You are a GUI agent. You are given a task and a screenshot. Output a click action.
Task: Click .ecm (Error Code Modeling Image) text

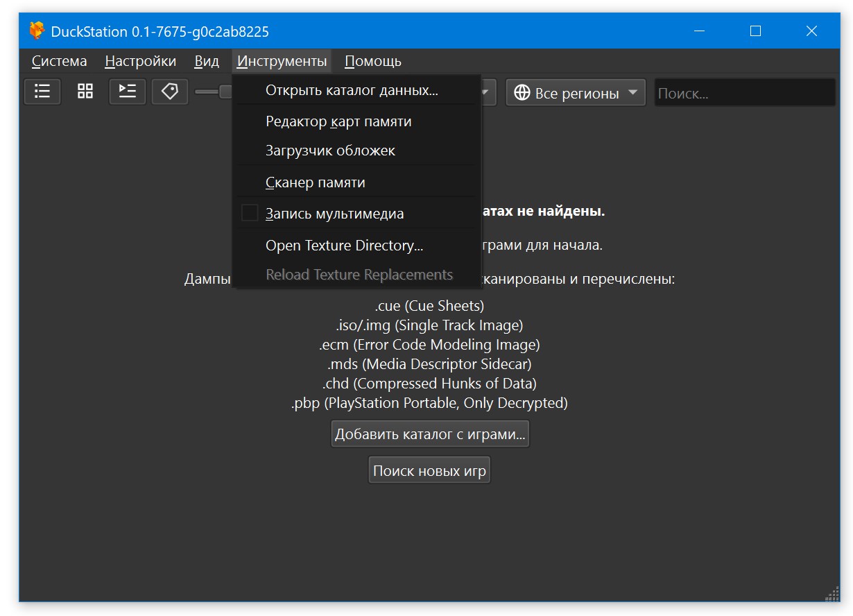(x=430, y=344)
